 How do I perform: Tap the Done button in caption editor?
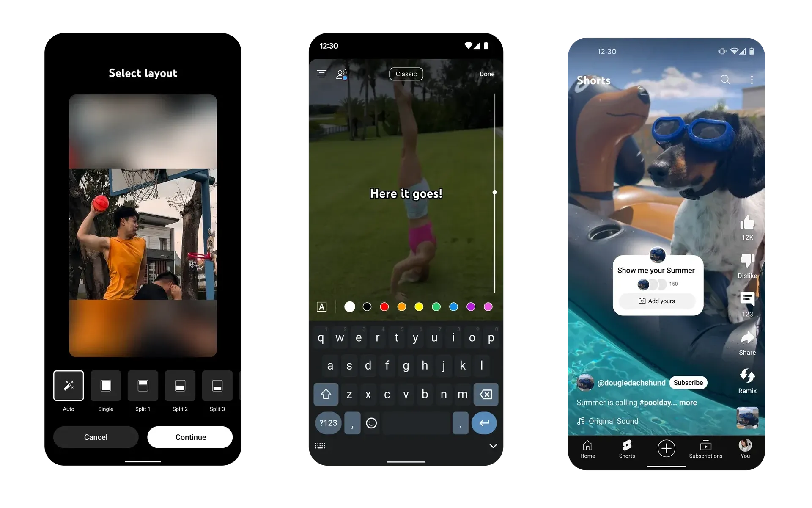click(486, 73)
